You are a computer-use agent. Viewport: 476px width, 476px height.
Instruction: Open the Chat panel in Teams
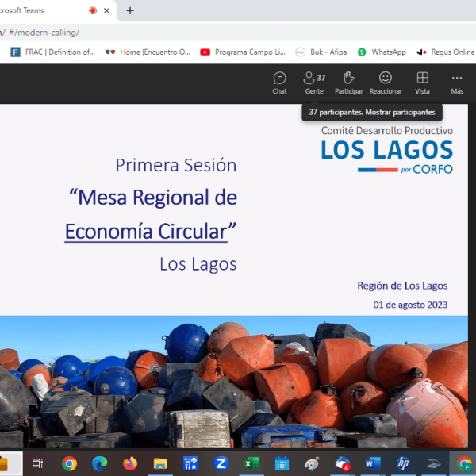pyautogui.click(x=279, y=83)
